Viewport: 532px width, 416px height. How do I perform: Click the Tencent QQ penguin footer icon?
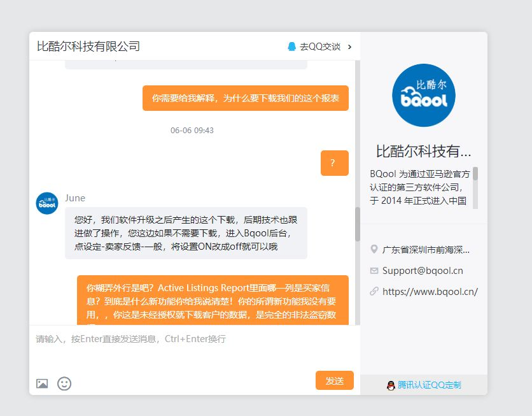391,385
